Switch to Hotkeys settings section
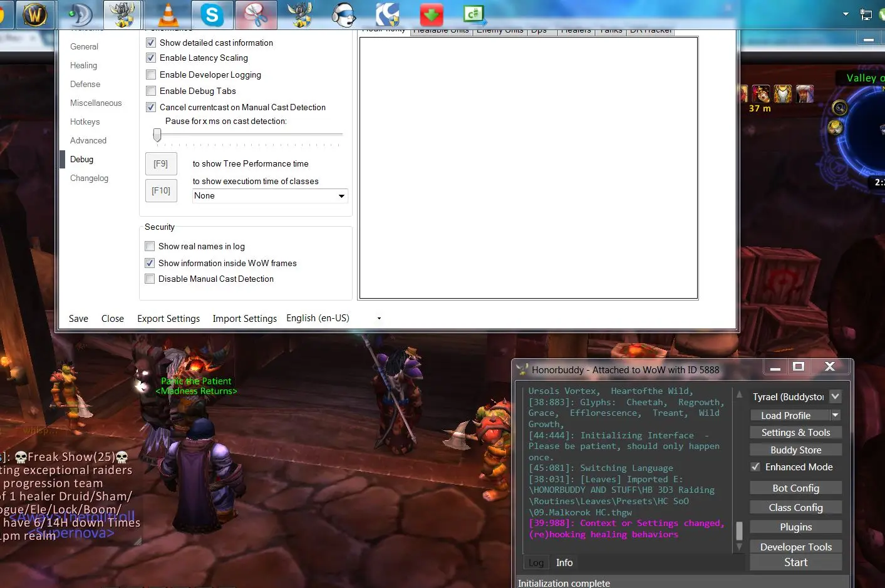 pyautogui.click(x=85, y=121)
